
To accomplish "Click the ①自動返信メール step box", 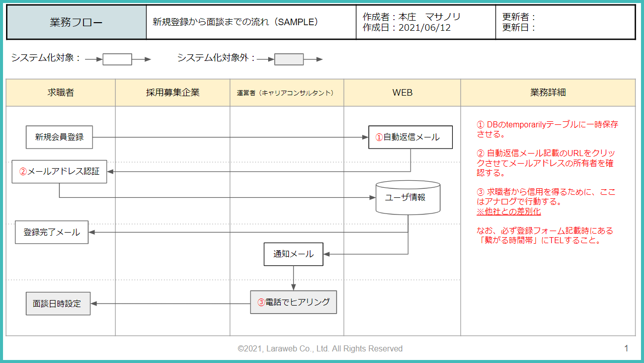I will 410,137.
